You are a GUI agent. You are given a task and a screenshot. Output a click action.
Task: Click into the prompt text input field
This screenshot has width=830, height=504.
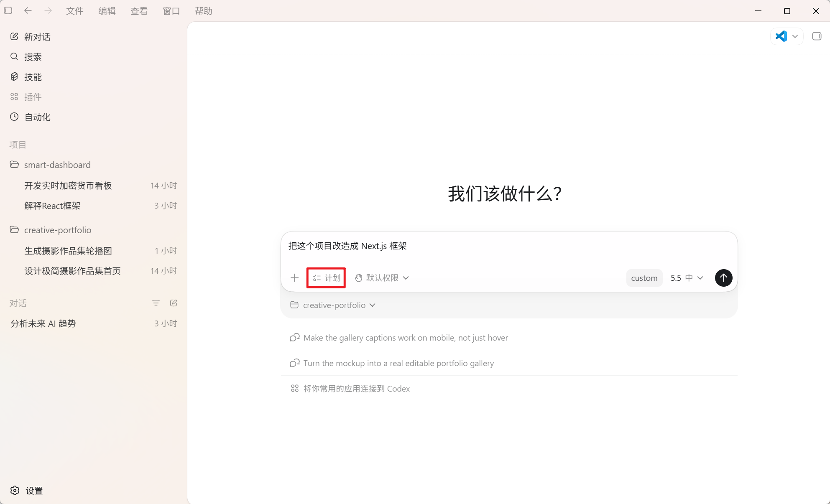pos(509,246)
